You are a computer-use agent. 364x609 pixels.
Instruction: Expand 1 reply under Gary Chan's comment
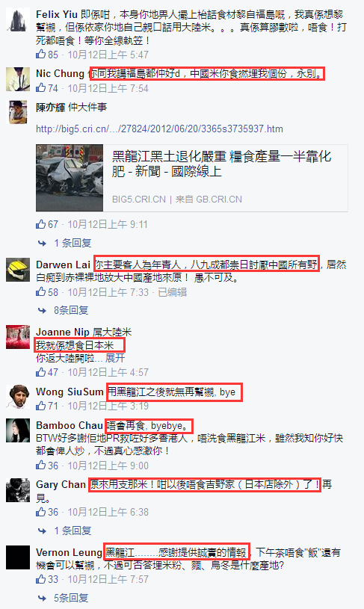pos(73,530)
